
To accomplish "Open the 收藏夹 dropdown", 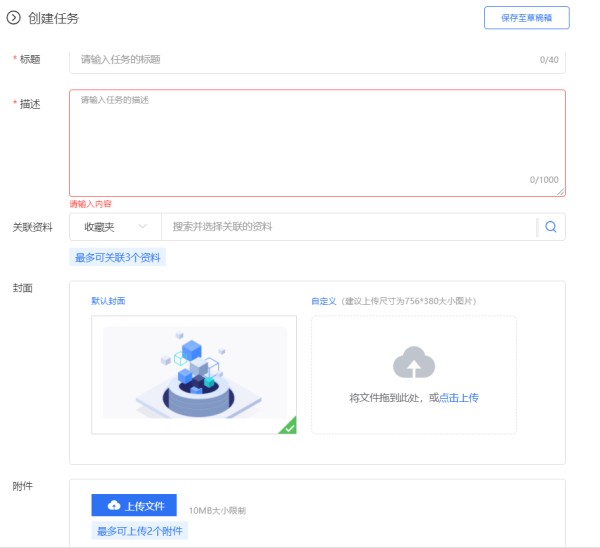I will (x=115, y=227).
